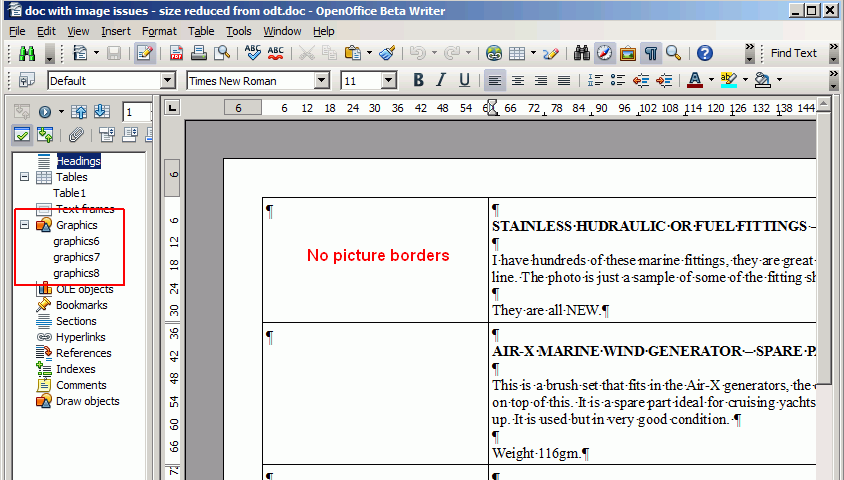Select graphics8 in Navigator

click(76, 273)
